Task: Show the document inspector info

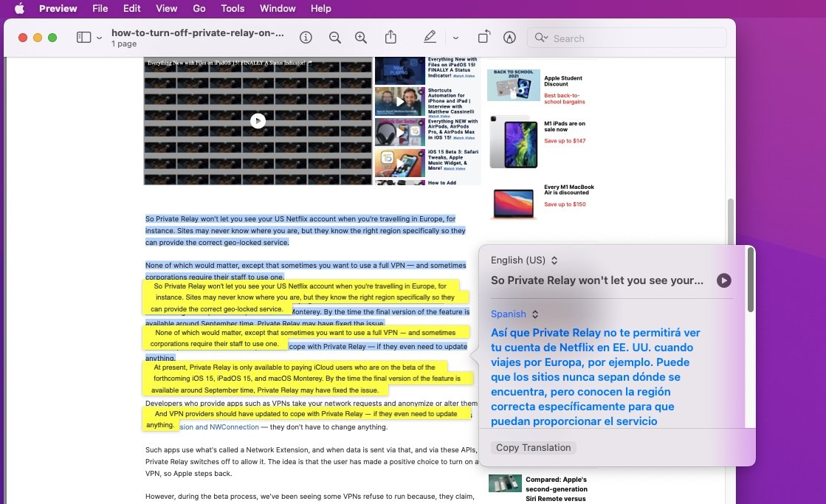Action: point(306,38)
